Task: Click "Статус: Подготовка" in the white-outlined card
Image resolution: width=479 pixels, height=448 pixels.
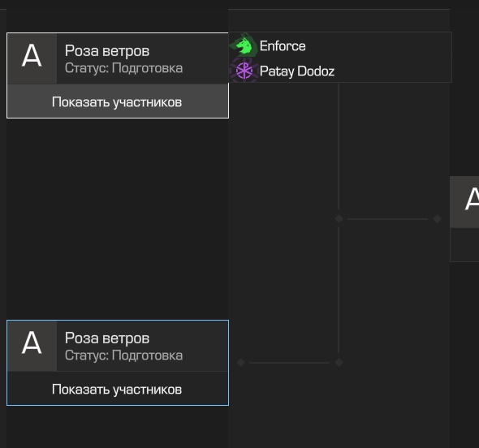Action: click(123, 68)
